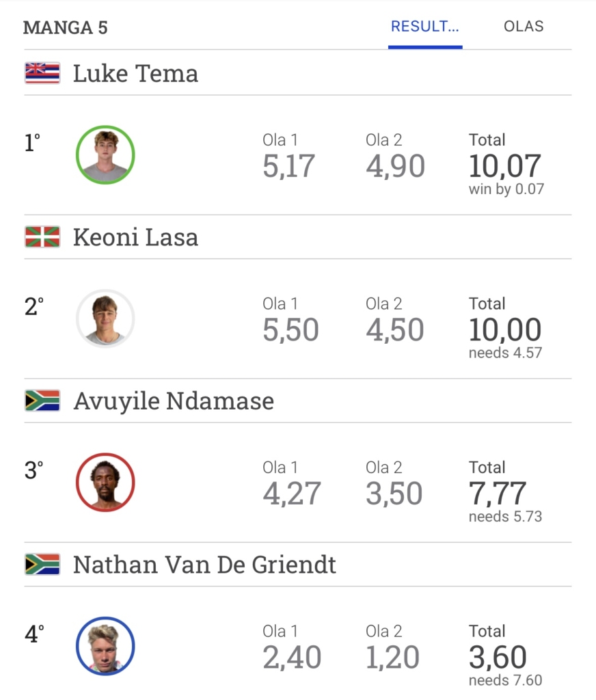Open surfer name Keoni Lasa
The height and width of the screenshot is (700, 596).
click(x=135, y=238)
